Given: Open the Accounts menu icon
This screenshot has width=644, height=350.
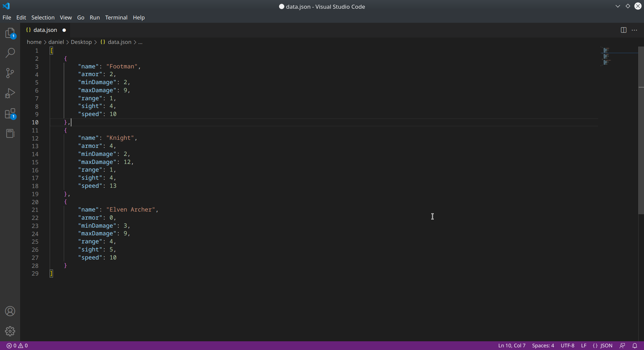Looking at the screenshot, I should pos(10,311).
